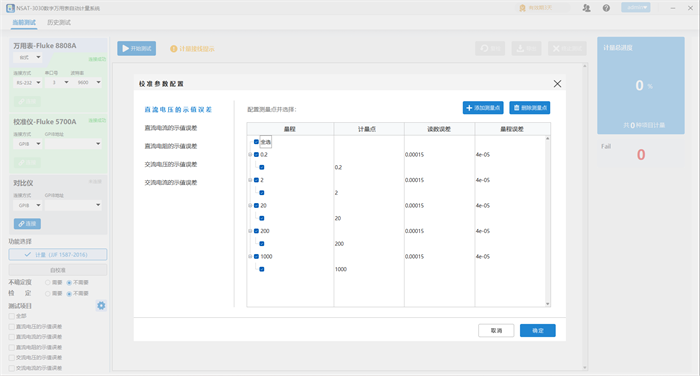Open the RS-232 connection type dropdown
Viewport: 700px width, 376px height.
pos(28,83)
